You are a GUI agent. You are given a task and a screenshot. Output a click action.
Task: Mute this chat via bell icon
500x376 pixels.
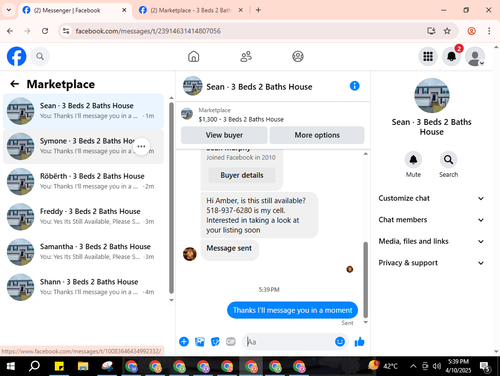[x=413, y=160]
